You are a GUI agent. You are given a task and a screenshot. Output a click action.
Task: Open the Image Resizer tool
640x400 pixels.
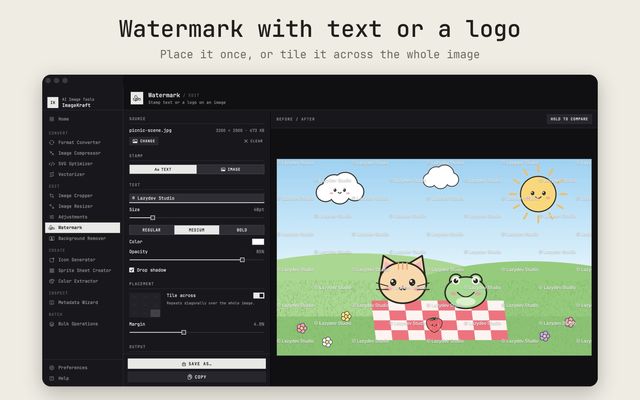[82, 207]
